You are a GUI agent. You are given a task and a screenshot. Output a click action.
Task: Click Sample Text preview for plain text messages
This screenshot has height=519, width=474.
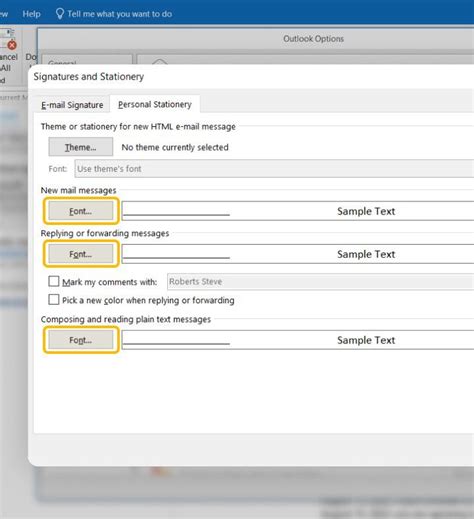click(366, 340)
